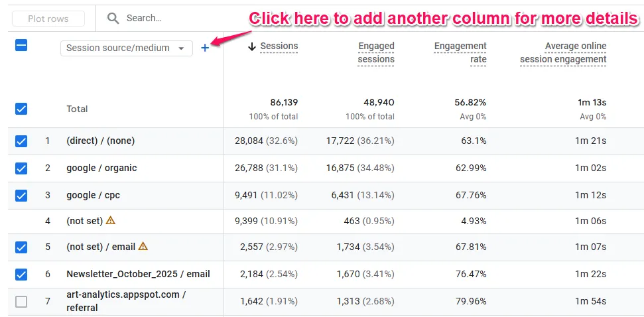644x317 pixels.
Task: Uncheck the (not set) / email row checkbox
Action: [x=21, y=247]
